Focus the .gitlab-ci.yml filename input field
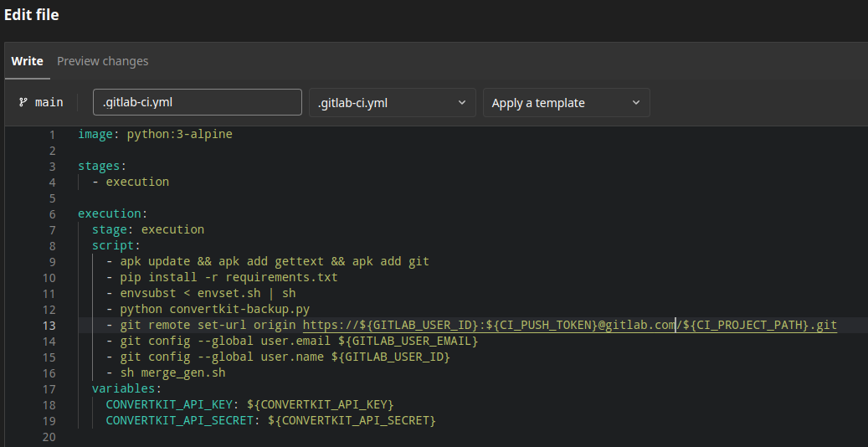The image size is (868, 447). point(197,102)
